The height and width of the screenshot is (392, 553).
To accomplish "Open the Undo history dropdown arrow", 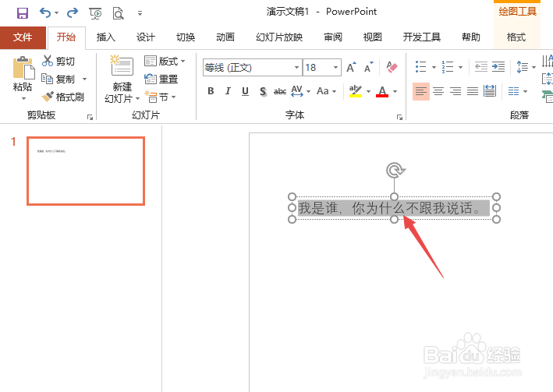I will pos(56,13).
